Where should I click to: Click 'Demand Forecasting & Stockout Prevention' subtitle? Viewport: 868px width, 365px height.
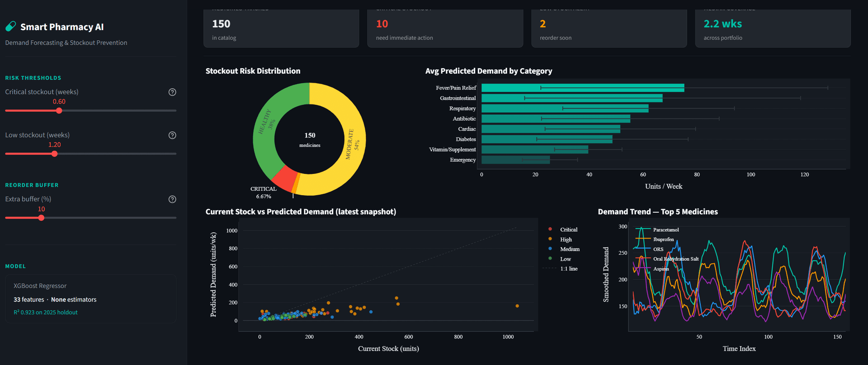click(66, 43)
